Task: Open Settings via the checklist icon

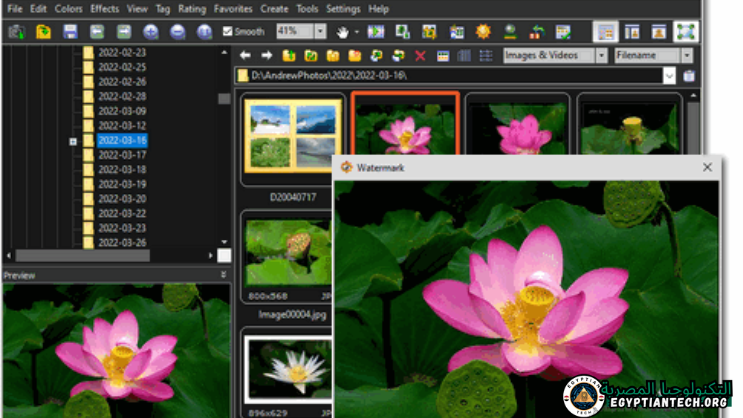Action: tap(563, 32)
